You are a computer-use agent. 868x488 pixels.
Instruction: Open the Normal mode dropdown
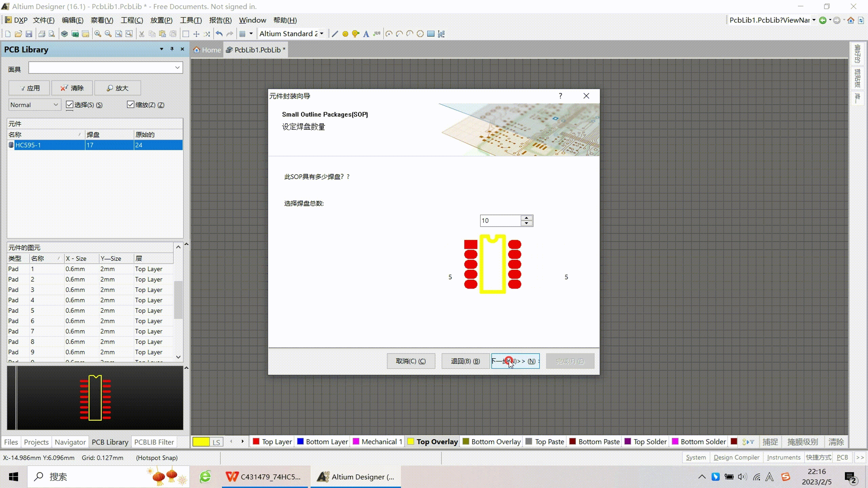coord(56,105)
